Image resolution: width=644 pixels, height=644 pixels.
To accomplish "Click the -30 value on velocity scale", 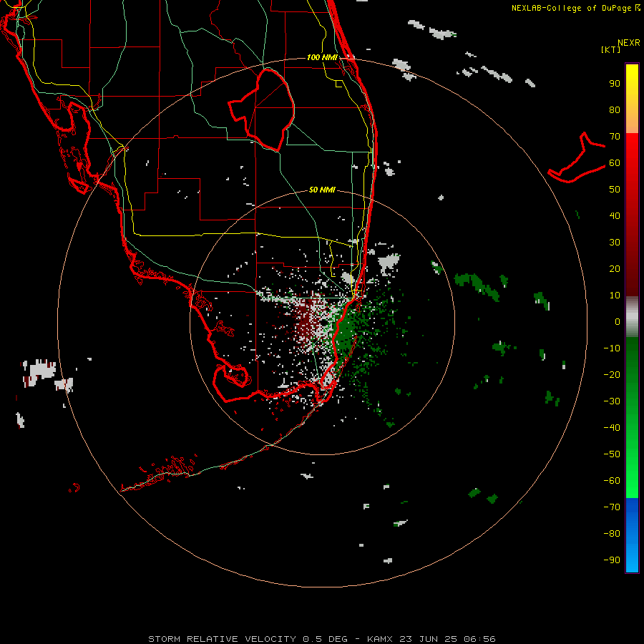I will coord(612,401).
